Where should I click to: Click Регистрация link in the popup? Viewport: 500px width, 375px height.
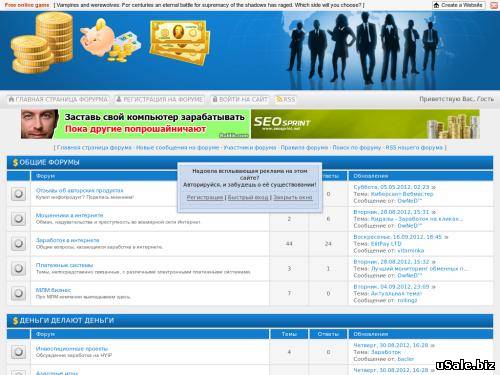tap(205, 197)
